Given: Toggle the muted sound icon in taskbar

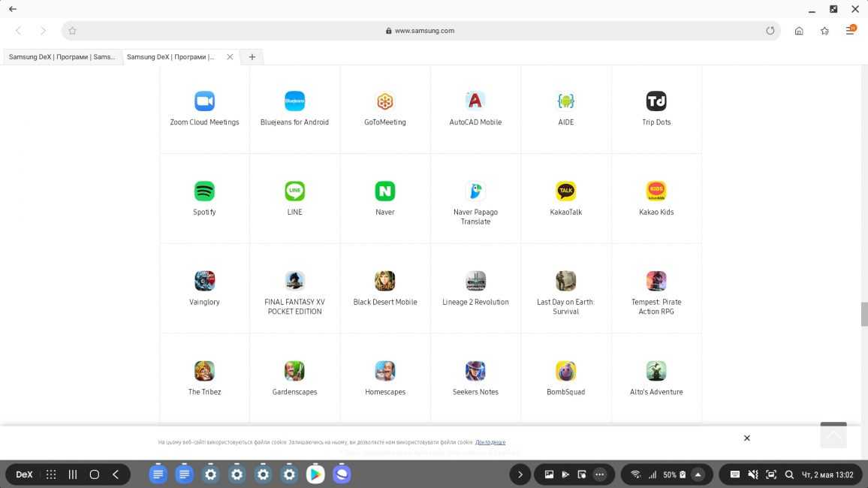Looking at the screenshot, I should [x=753, y=474].
